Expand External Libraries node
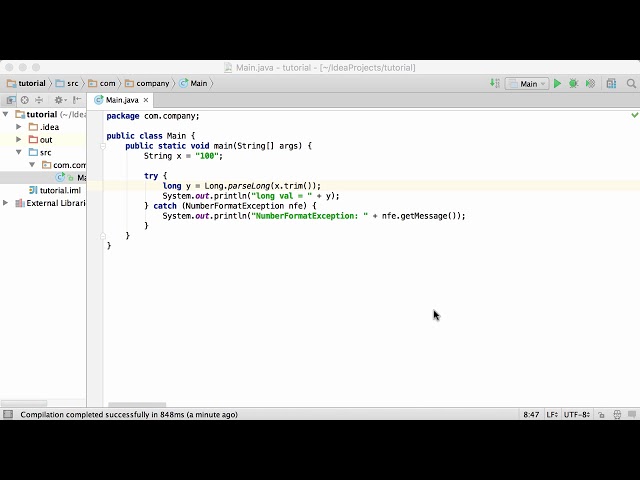 tap(6, 203)
